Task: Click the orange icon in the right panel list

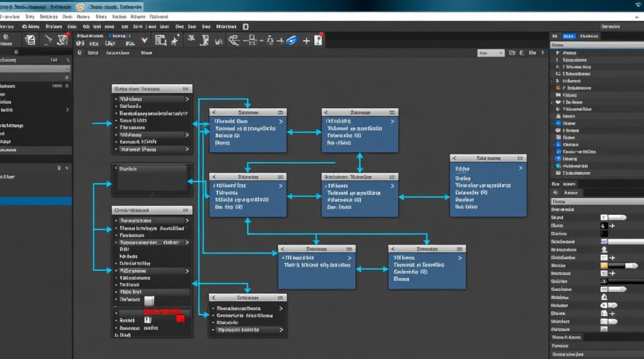Action: tap(558, 88)
